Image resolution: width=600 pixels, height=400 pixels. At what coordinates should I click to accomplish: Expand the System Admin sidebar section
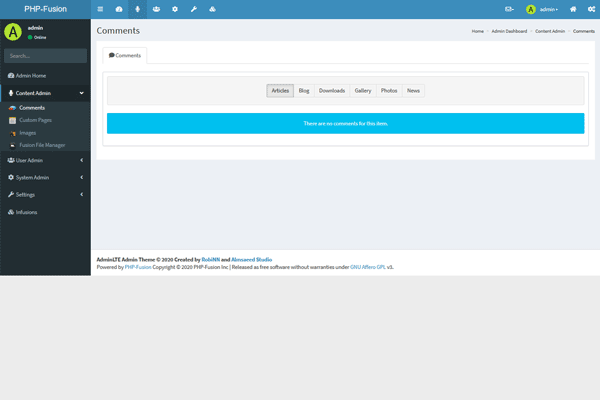pos(45,178)
